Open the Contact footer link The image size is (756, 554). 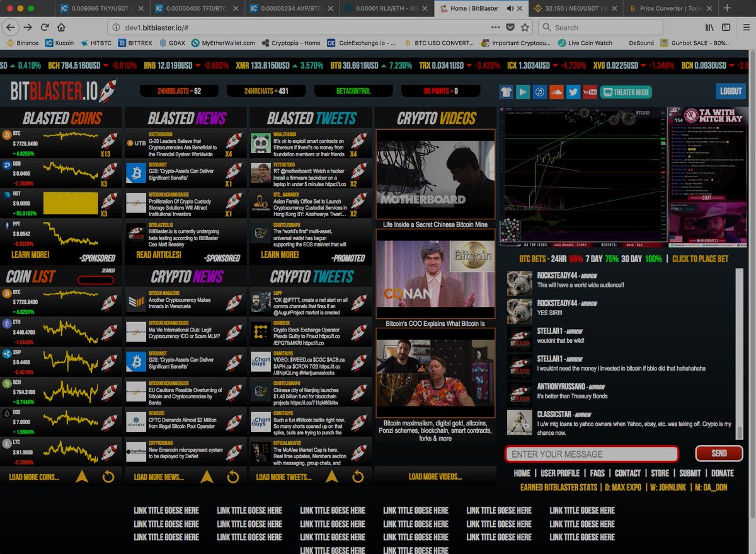(x=627, y=473)
